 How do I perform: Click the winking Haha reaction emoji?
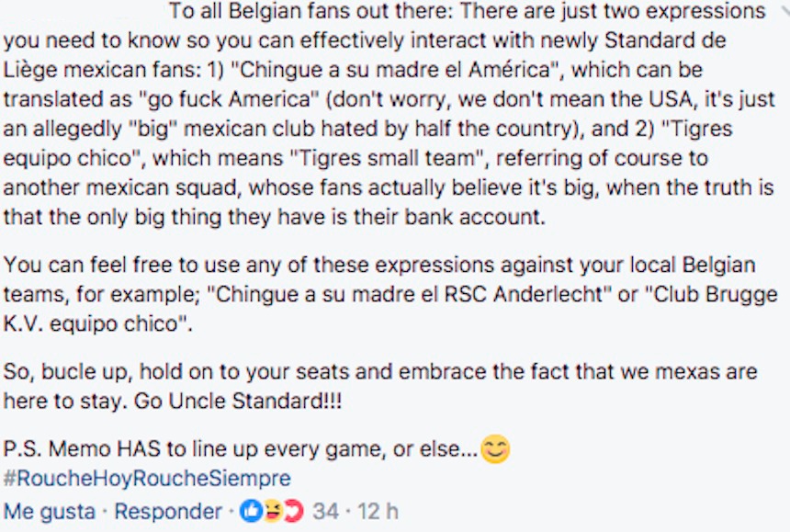tap(271, 511)
